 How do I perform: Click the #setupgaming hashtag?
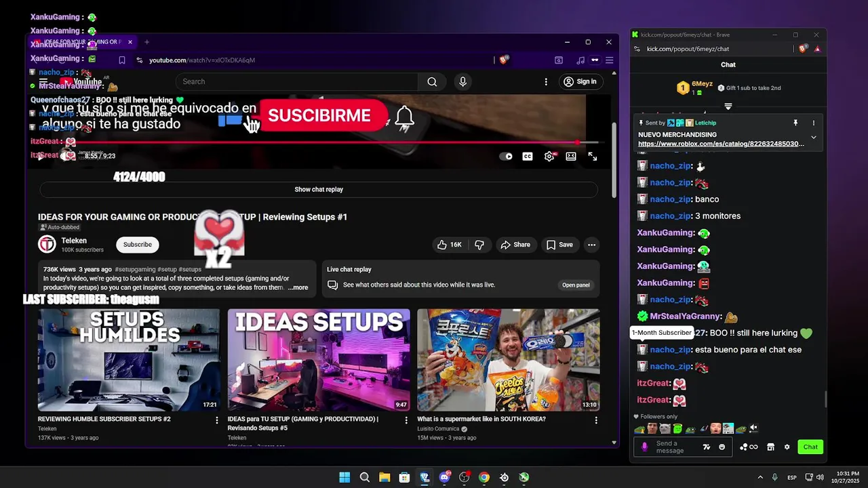point(135,270)
